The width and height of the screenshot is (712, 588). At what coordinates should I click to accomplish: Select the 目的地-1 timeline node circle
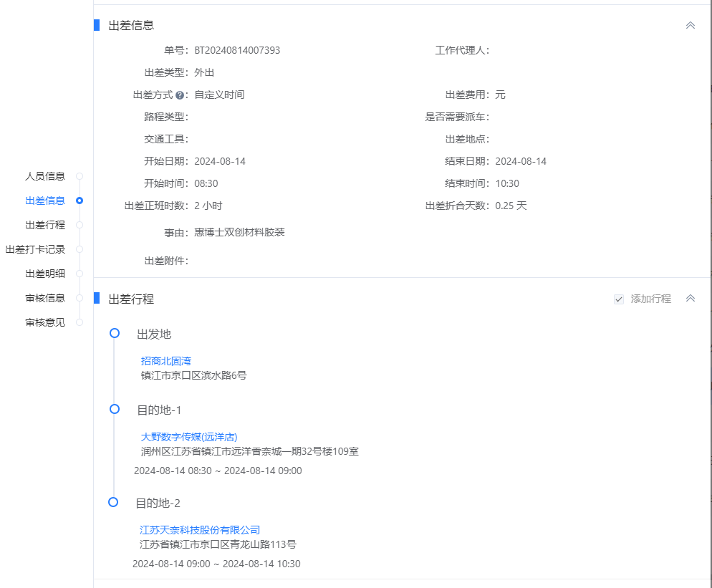point(113,408)
